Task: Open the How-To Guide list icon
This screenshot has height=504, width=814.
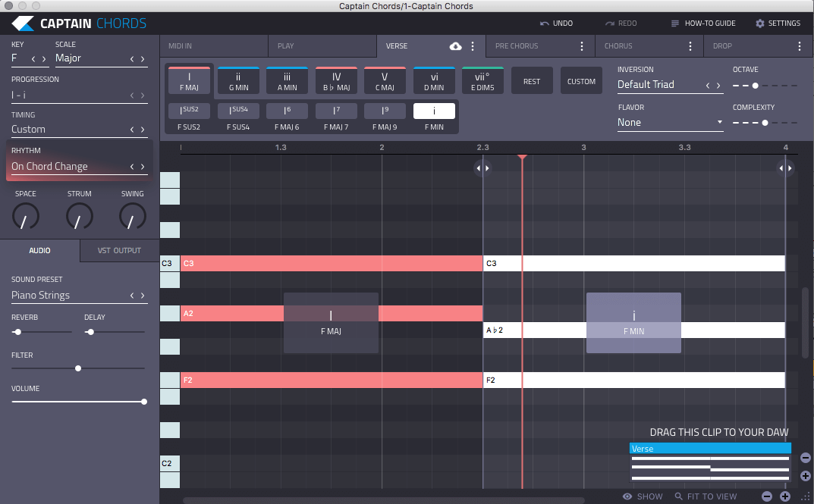Action: click(x=675, y=23)
